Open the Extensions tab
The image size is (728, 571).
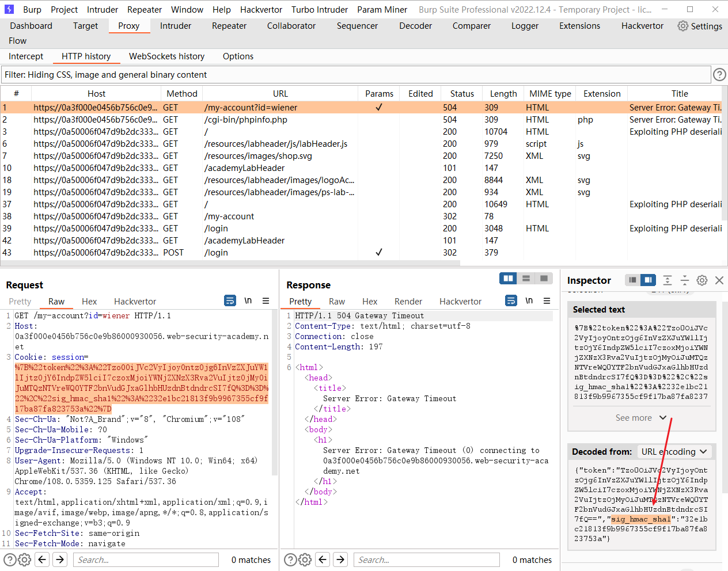point(579,26)
